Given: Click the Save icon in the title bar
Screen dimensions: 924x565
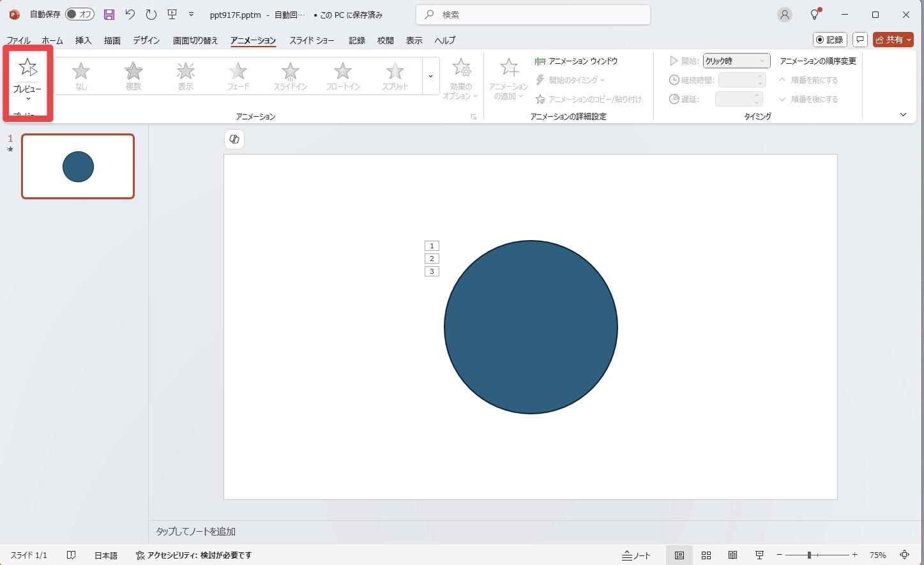Looking at the screenshot, I should point(109,14).
